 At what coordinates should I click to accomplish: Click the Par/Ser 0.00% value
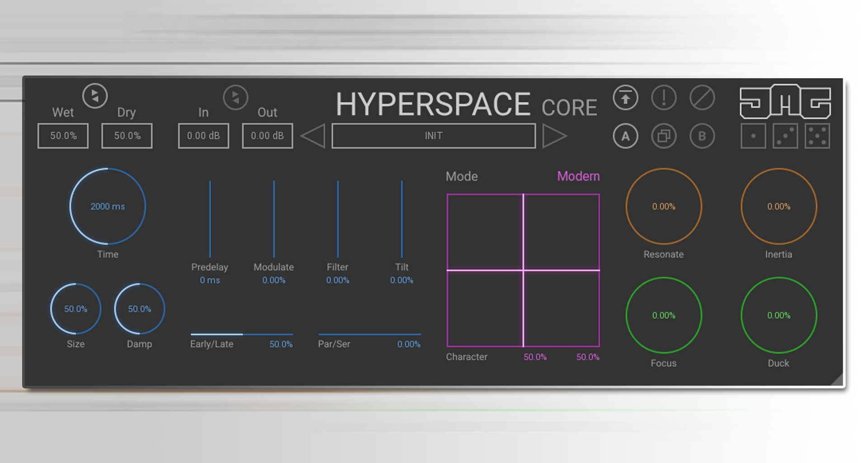(409, 344)
